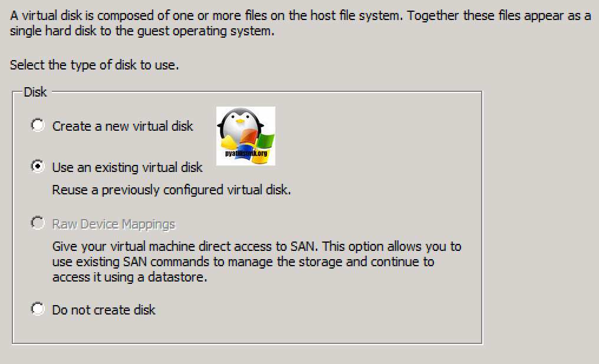Click the Windows flag in the logo

263,142
